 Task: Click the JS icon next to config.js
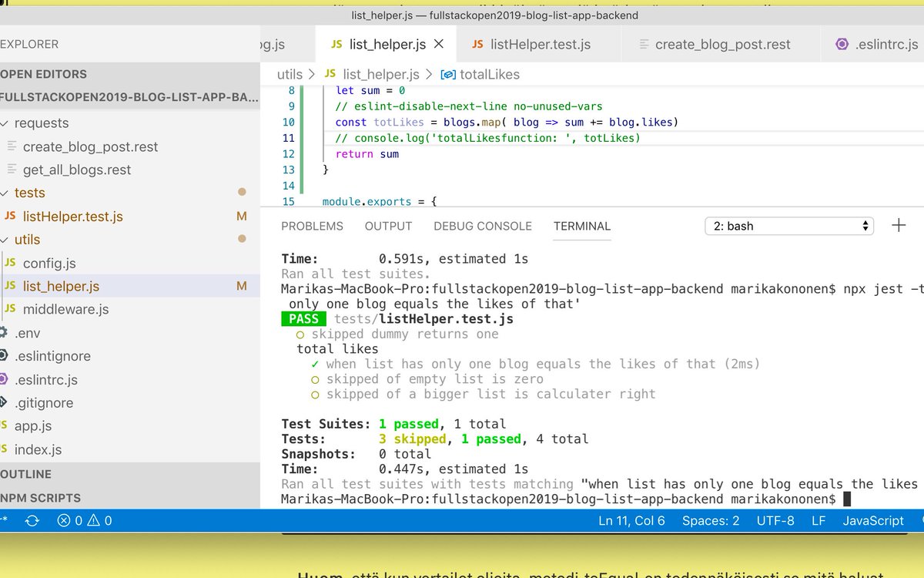click(x=10, y=263)
